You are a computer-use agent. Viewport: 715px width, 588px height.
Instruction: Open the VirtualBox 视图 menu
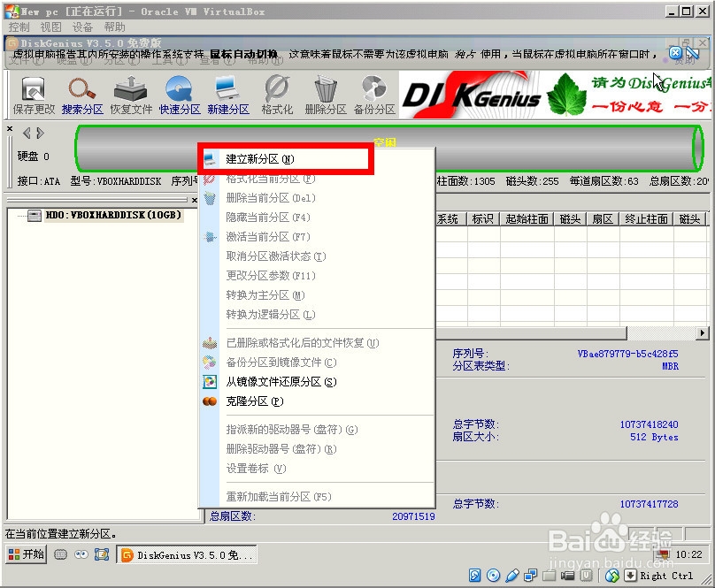point(50,27)
